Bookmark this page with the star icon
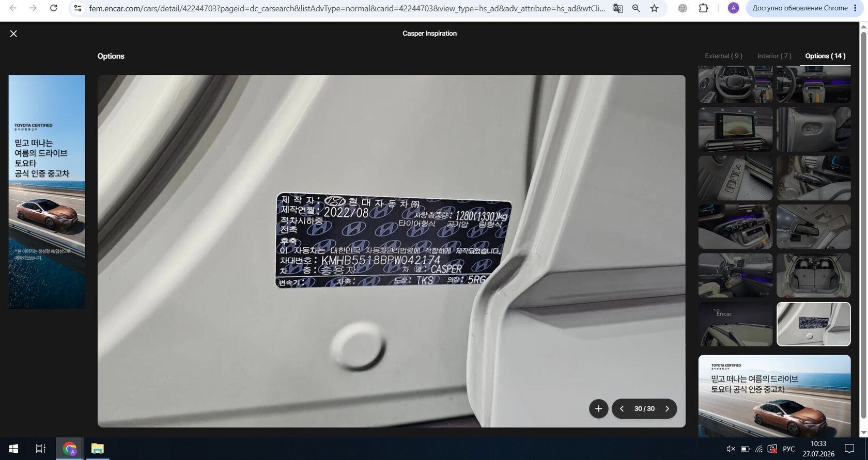 coord(655,8)
